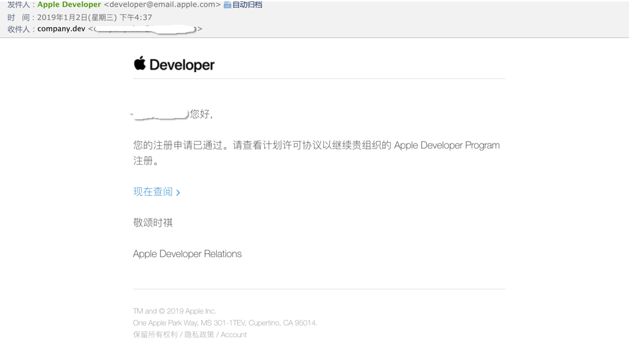The height and width of the screenshot is (364, 629).
Task: Open the Account footer link
Action: (234, 335)
